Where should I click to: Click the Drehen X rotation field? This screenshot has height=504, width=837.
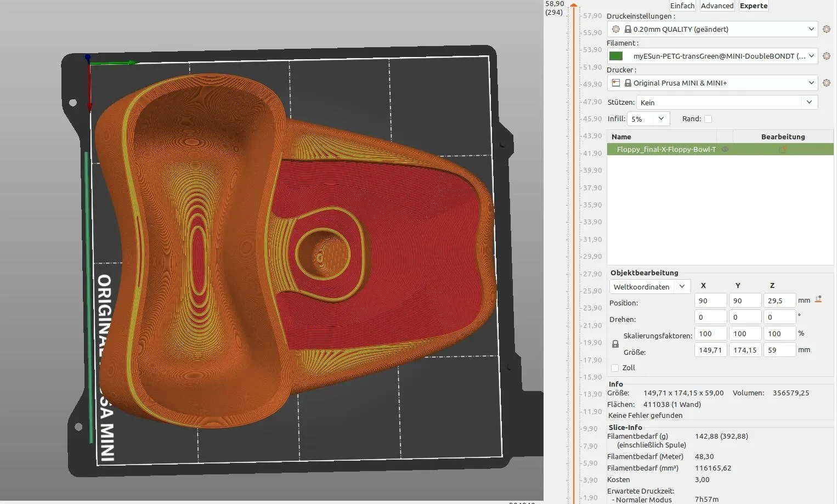point(710,317)
